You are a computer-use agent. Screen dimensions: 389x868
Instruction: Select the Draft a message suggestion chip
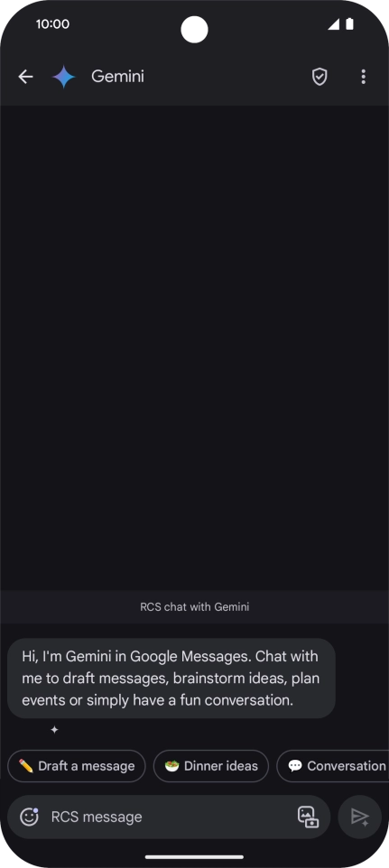[x=77, y=766]
